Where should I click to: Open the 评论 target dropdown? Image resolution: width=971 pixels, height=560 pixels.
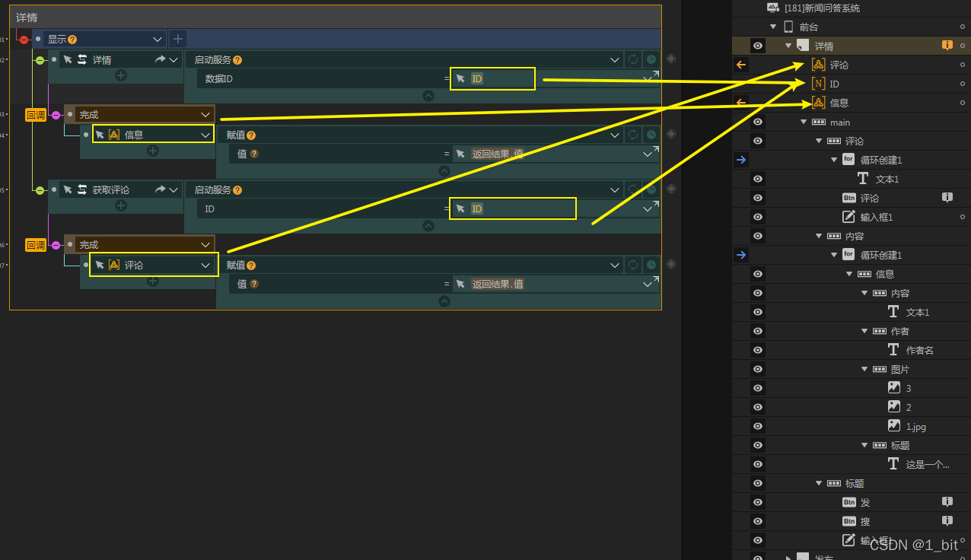click(205, 265)
